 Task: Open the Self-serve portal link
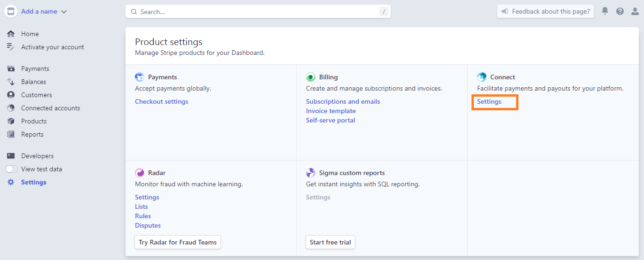(330, 120)
